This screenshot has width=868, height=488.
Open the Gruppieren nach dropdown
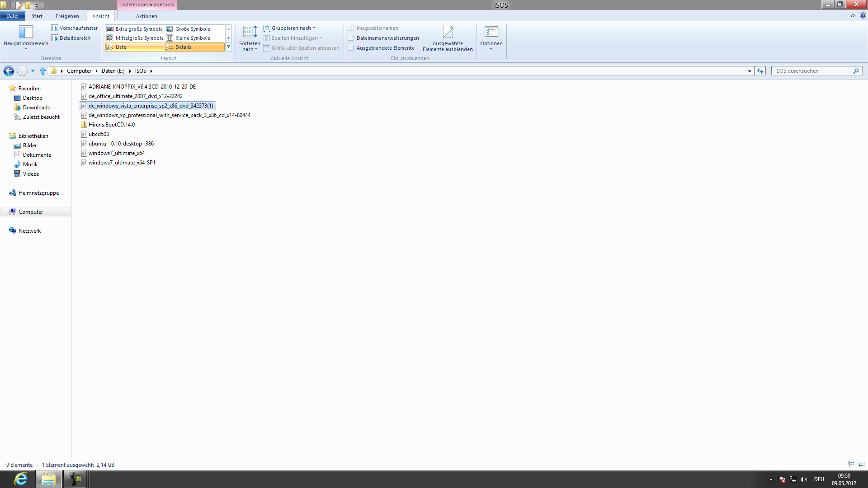(x=291, y=28)
